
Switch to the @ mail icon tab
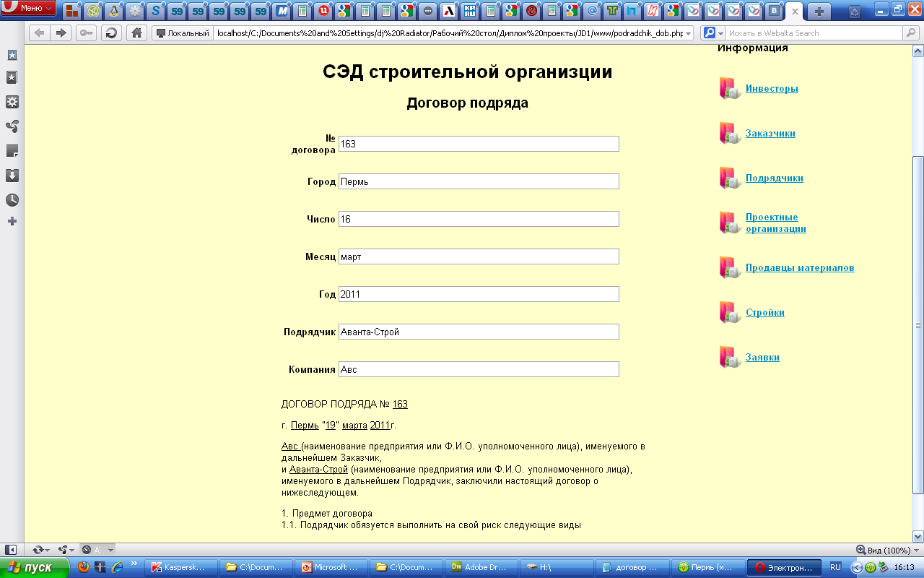pos(593,11)
